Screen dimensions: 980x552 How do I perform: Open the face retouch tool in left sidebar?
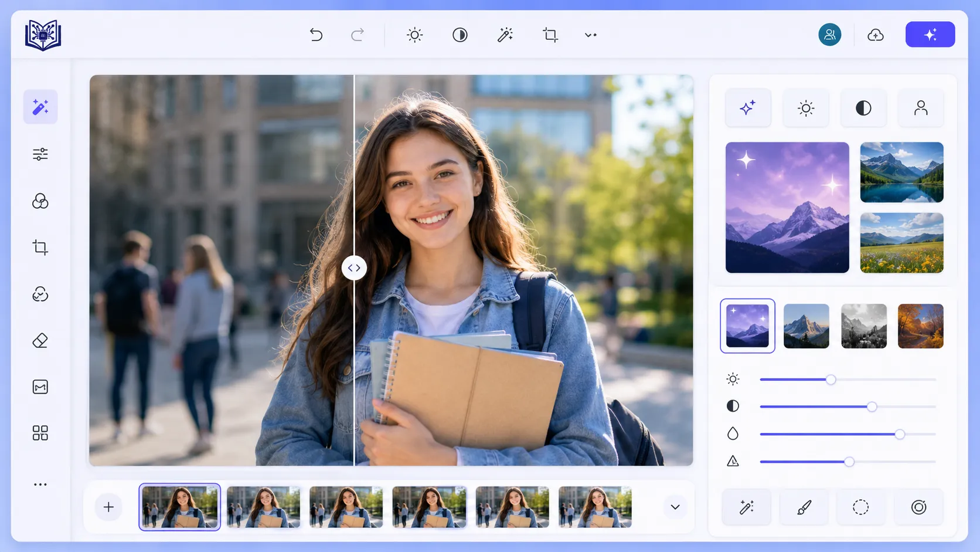pos(40,294)
